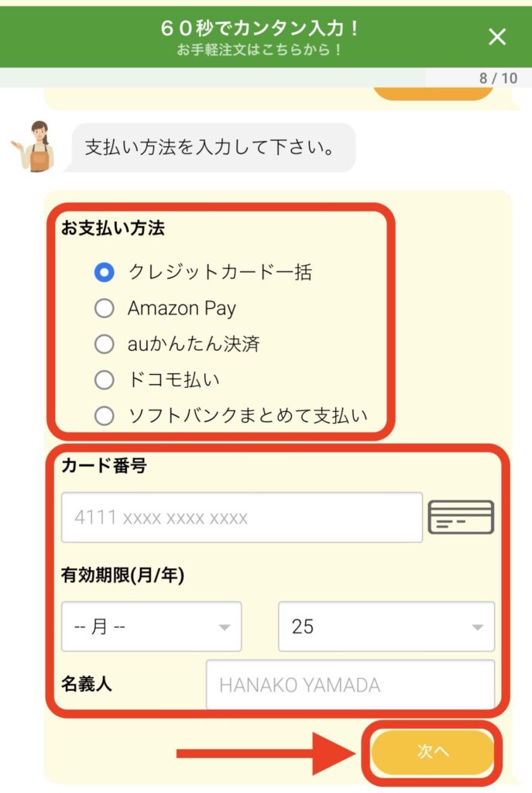Click the 次へ next button

pos(432,752)
